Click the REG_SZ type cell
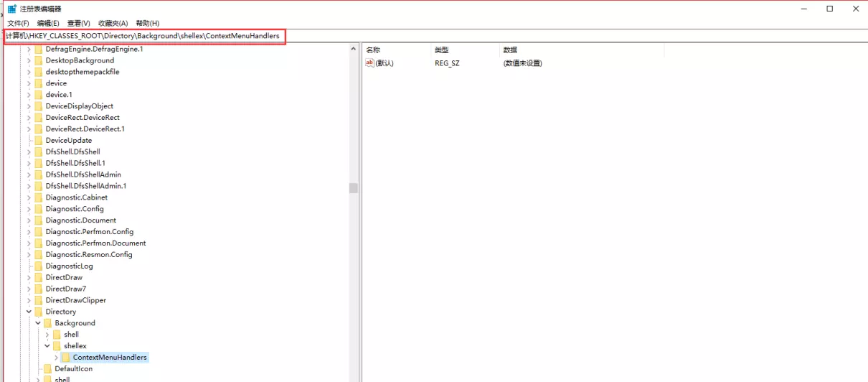 (x=447, y=63)
